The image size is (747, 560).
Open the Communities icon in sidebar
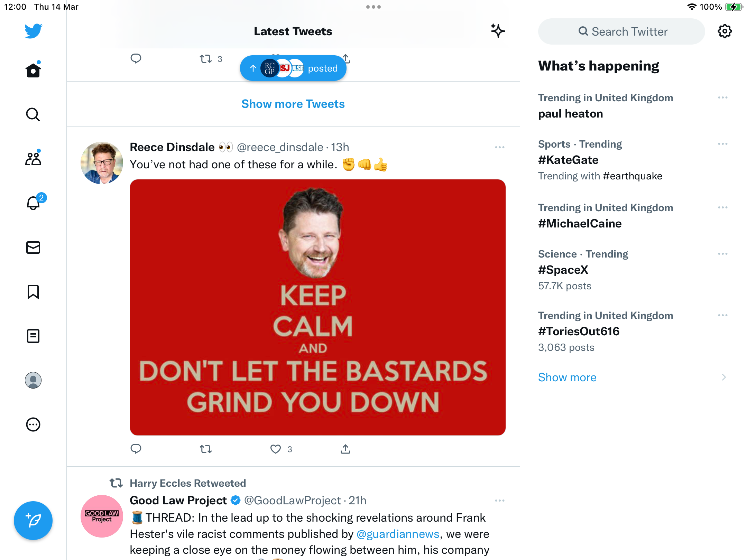(x=33, y=158)
